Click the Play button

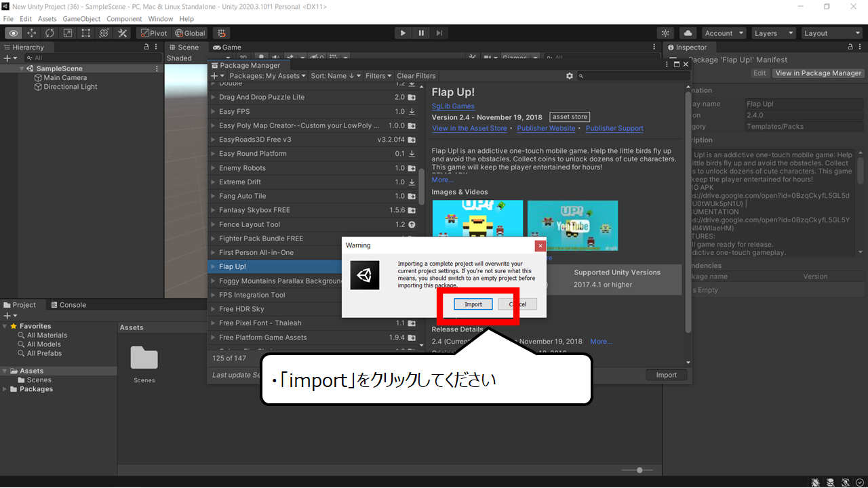click(x=403, y=33)
